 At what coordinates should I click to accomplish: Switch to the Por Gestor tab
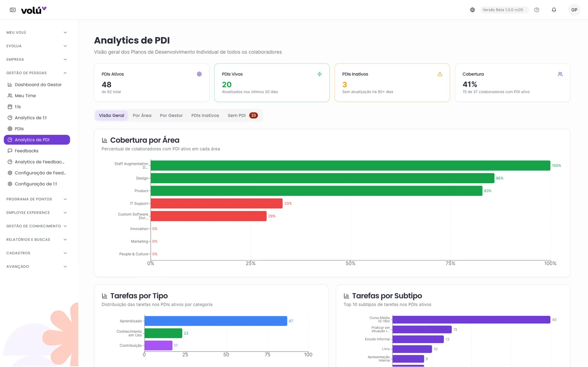tap(171, 115)
